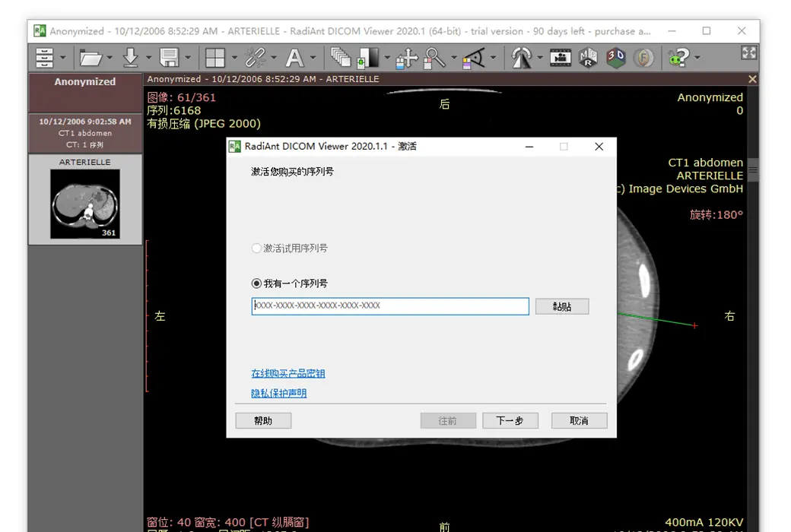The image size is (791, 532).
Task: Select the zoom magnifier tool
Action: click(x=434, y=59)
